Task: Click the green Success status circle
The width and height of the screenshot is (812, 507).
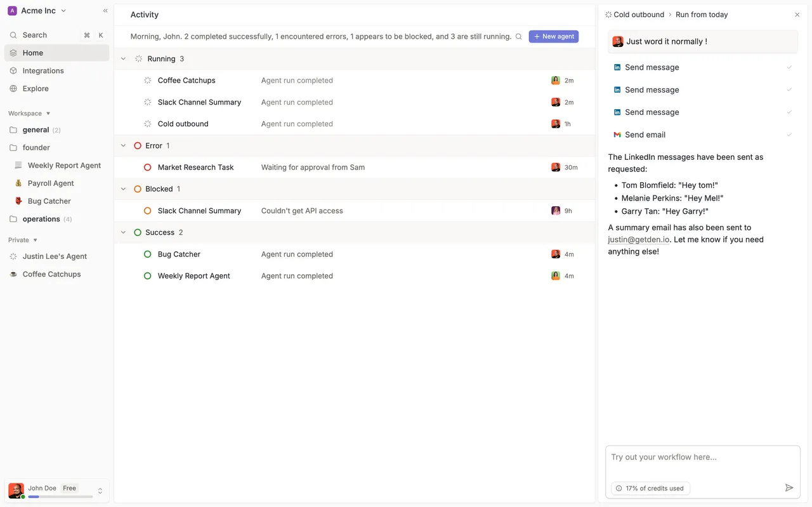Action: 138,232
